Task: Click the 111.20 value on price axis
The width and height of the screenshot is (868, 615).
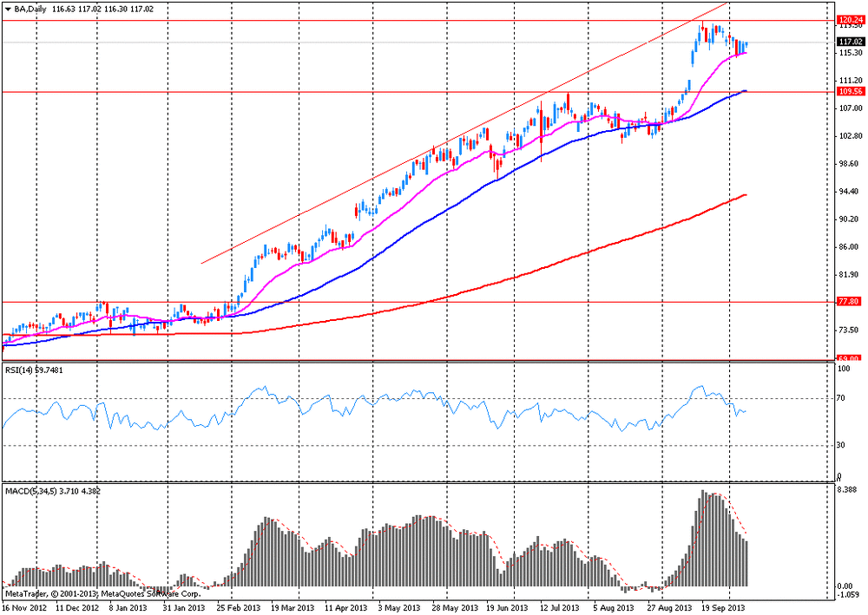Action: click(851, 80)
